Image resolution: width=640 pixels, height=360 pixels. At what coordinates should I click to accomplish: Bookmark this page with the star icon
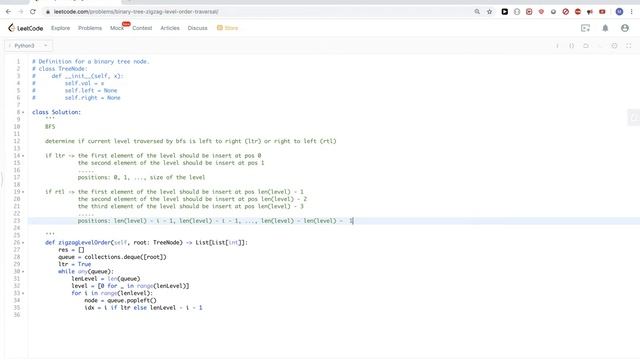[489, 12]
